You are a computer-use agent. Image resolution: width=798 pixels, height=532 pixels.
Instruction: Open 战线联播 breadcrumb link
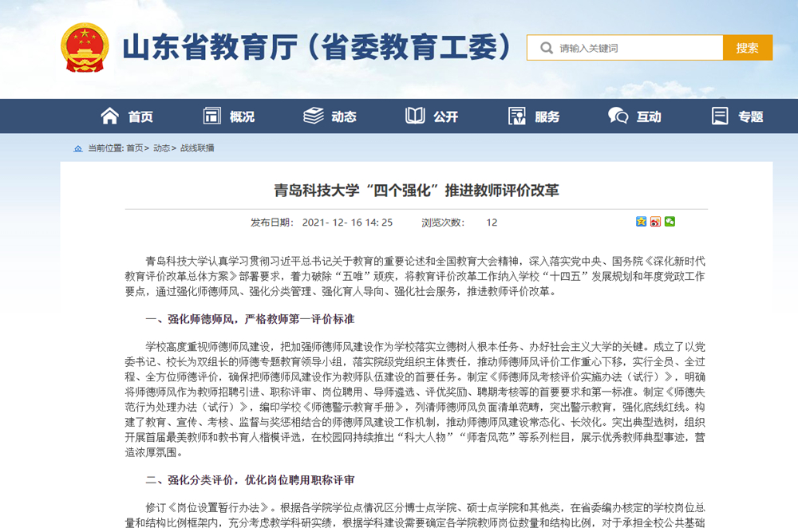(x=197, y=148)
